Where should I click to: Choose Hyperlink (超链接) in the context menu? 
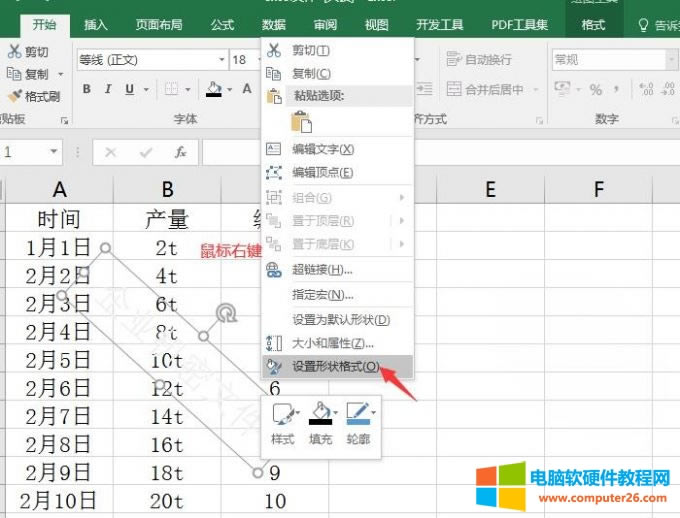click(x=321, y=270)
